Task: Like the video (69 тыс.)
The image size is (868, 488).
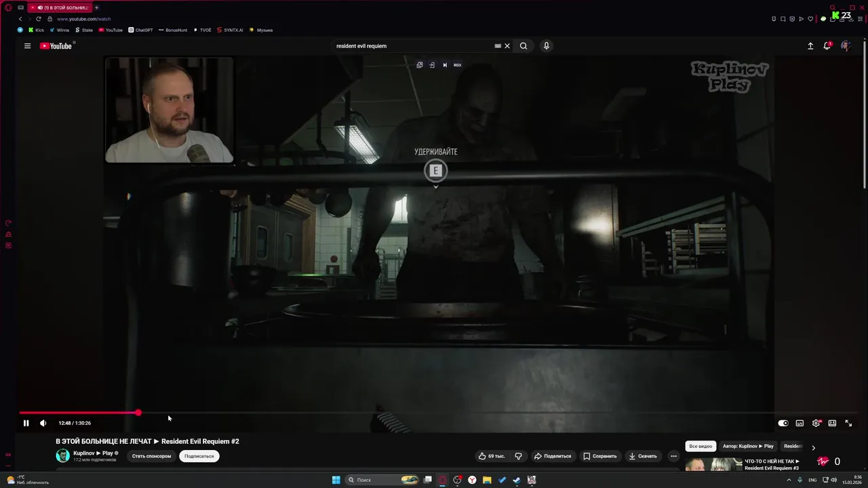Action: click(492, 456)
